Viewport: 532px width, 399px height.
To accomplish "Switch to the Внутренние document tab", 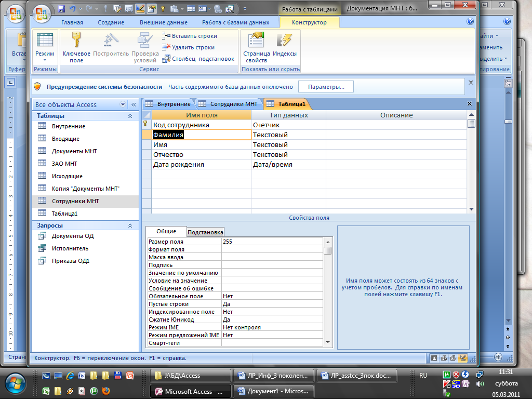I will pyautogui.click(x=168, y=104).
